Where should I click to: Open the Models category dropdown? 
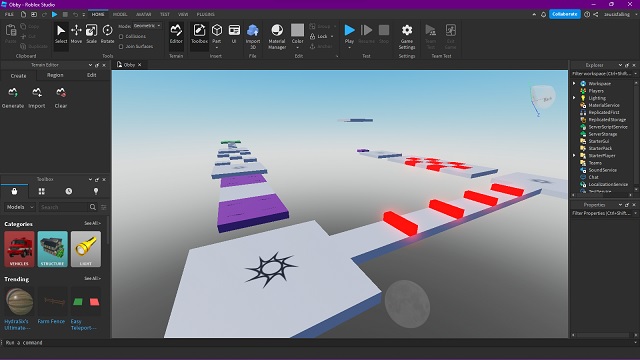tap(19, 207)
